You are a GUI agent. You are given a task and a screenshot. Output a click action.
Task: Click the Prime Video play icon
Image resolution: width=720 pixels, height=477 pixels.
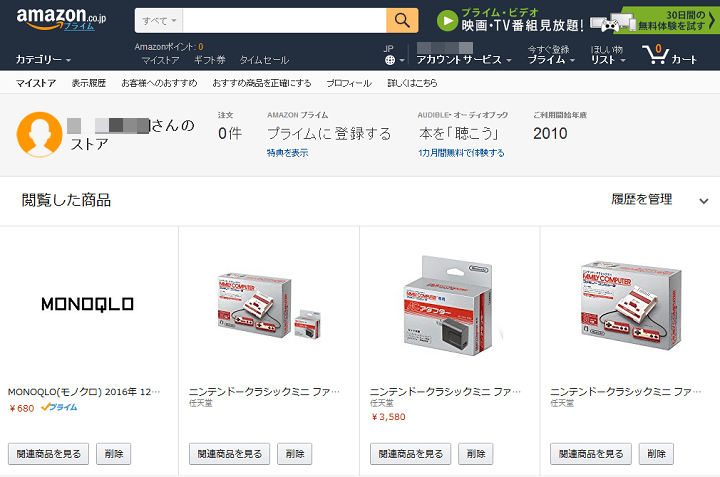(x=447, y=21)
